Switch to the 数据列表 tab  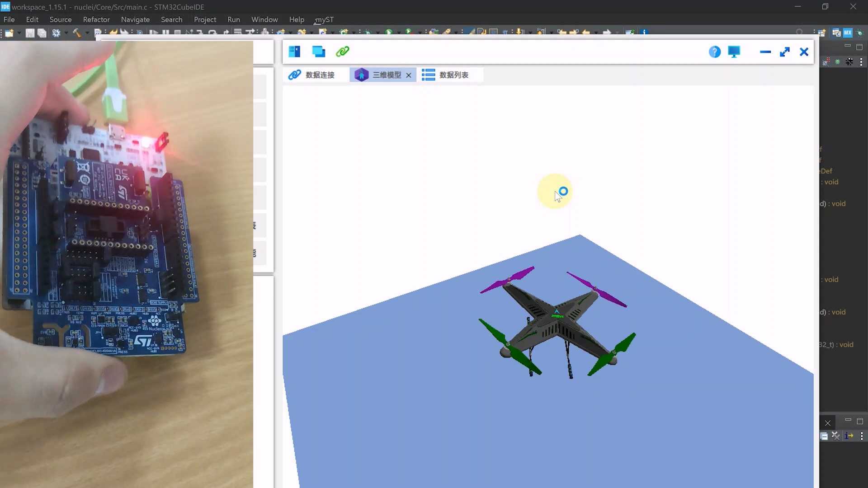point(446,75)
